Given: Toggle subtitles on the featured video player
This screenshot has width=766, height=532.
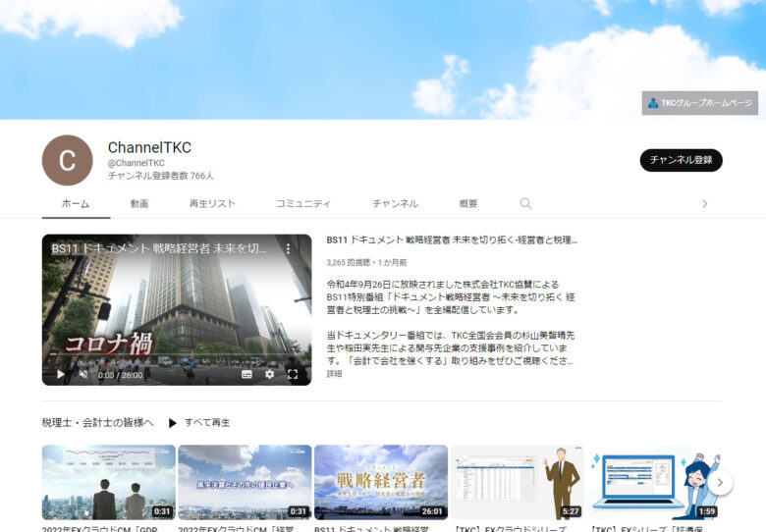Looking at the screenshot, I should [246, 374].
